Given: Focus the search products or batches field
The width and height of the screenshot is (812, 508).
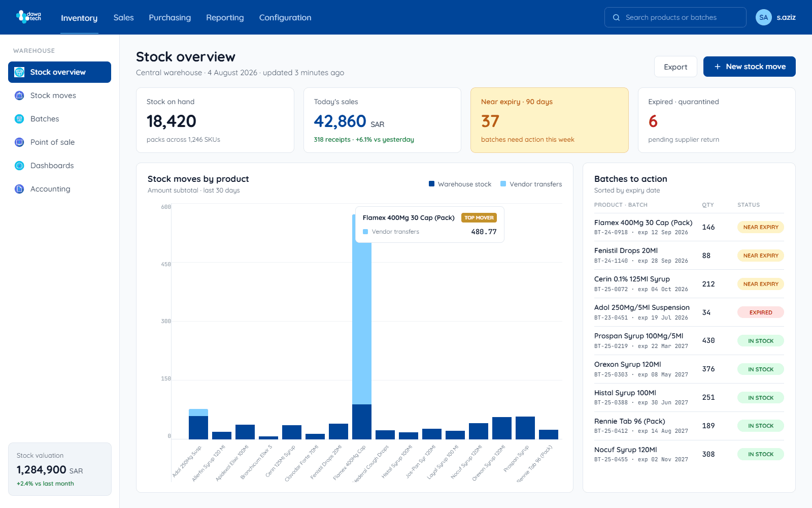Looking at the screenshot, I should click(675, 17).
